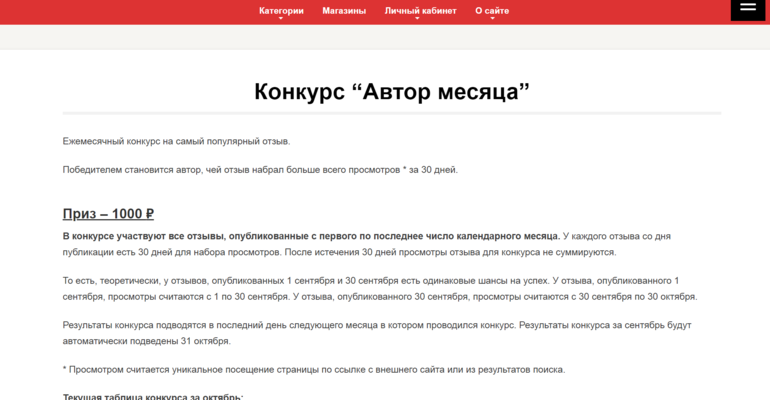Screen dimensions: 770x400
Task: Click the ruble sign in the prize heading
Action: point(149,213)
